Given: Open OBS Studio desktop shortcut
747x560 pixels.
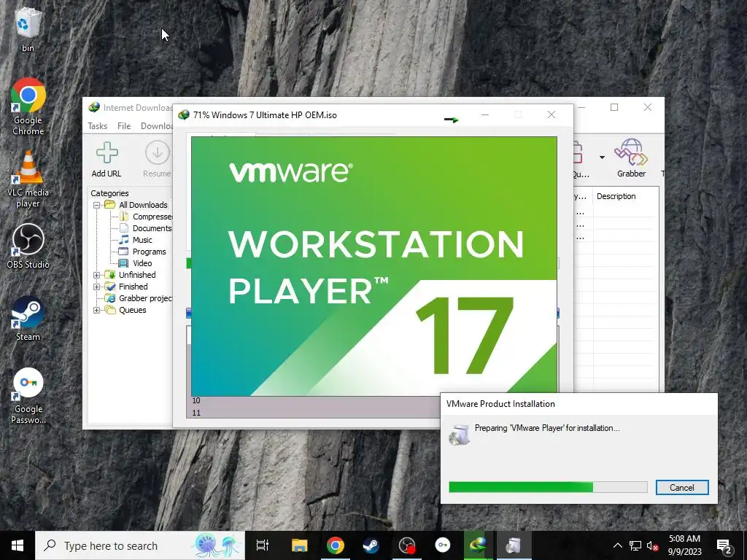Looking at the screenshot, I should (28, 246).
